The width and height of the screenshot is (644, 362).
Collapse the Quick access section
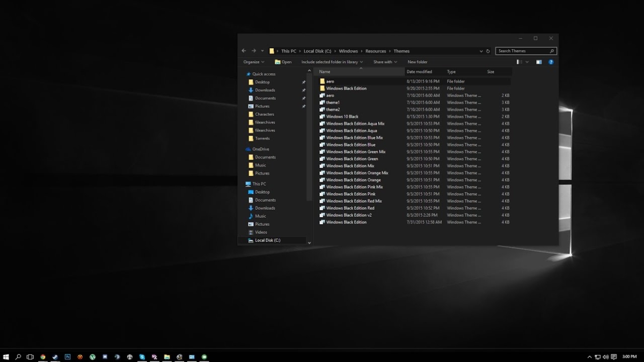click(x=243, y=73)
